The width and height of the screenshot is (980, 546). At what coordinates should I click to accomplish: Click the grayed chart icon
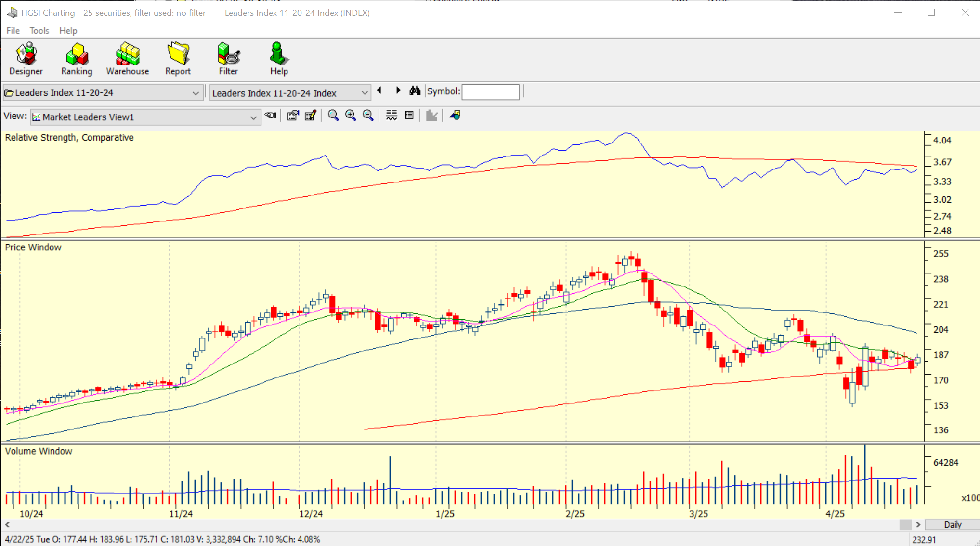(432, 116)
